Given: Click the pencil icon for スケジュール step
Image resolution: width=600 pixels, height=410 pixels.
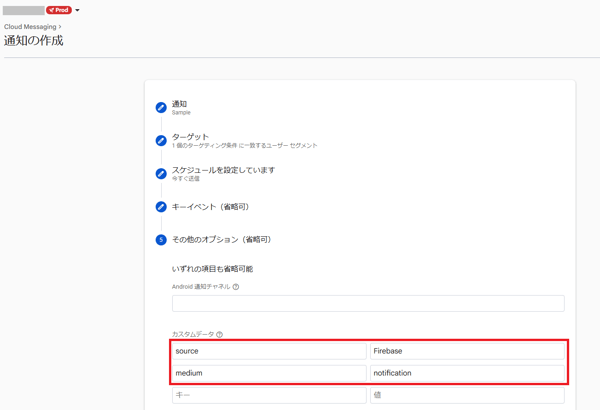Looking at the screenshot, I should pos(161,174).
